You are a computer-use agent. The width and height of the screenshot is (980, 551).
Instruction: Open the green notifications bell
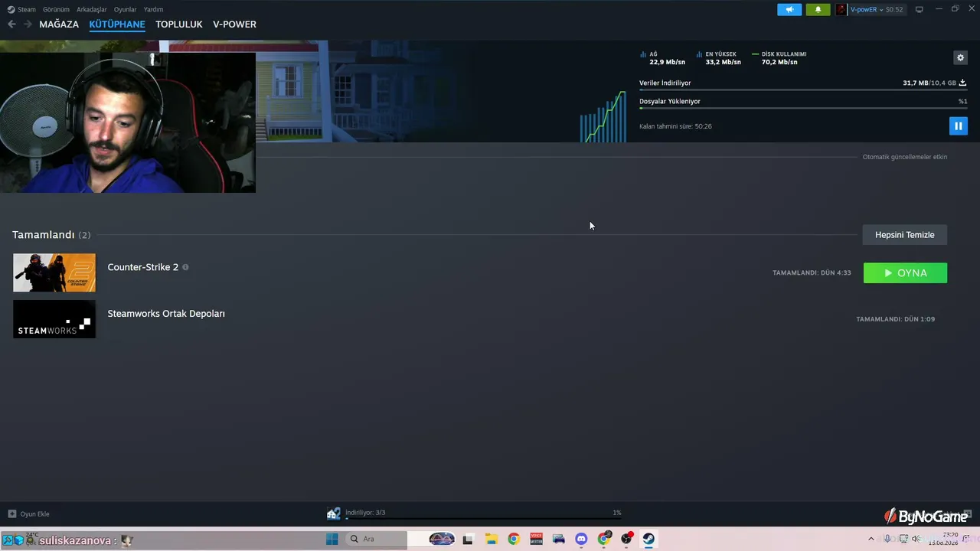818,9
